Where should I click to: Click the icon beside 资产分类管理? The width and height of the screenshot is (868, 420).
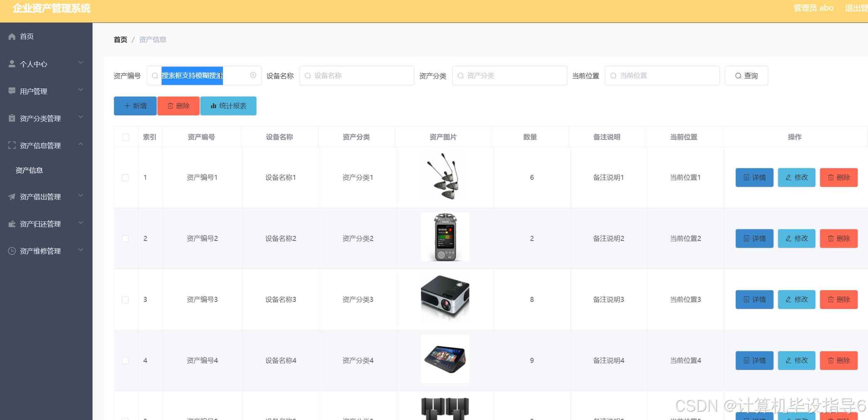click(12, 118)
